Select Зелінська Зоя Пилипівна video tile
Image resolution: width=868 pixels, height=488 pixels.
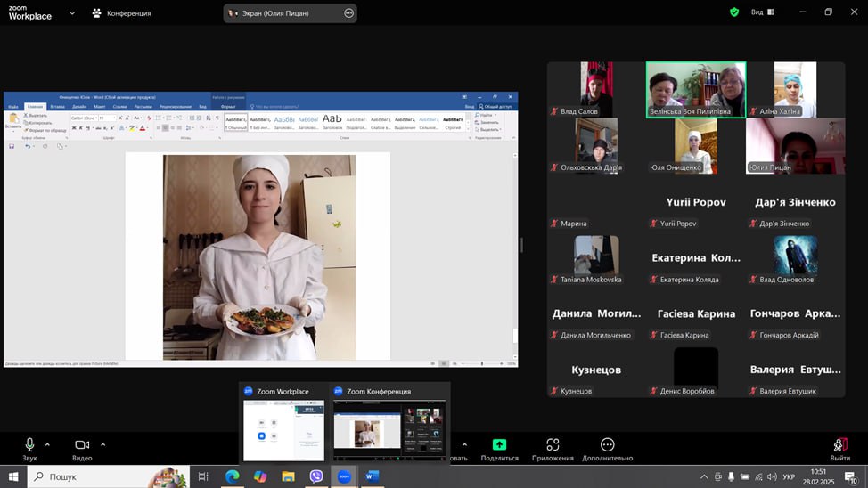695,89
